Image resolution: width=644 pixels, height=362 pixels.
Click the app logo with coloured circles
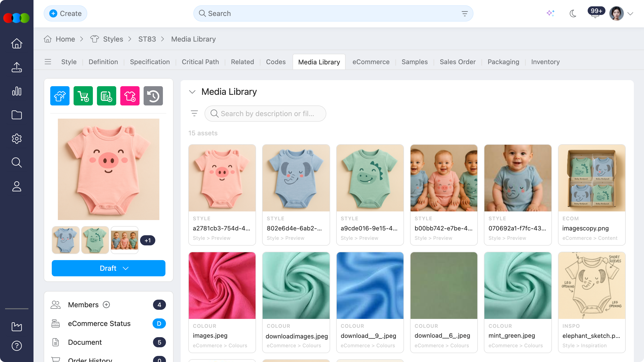tap(16, 18)
